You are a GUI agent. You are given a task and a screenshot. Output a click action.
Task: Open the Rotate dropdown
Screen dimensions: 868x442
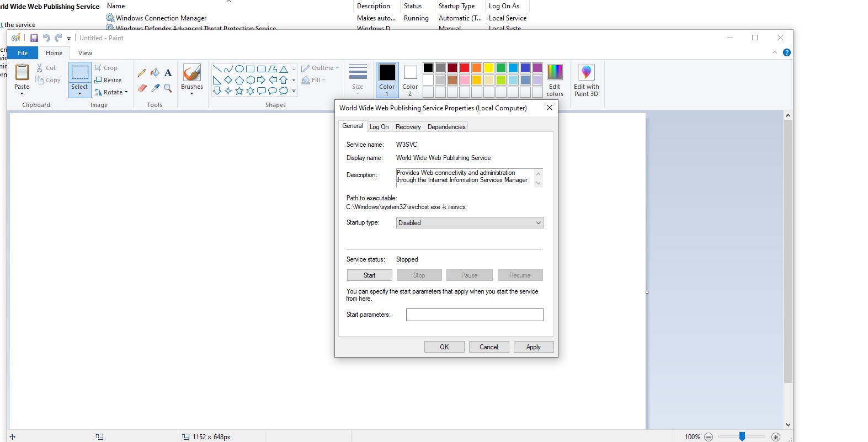111,92
